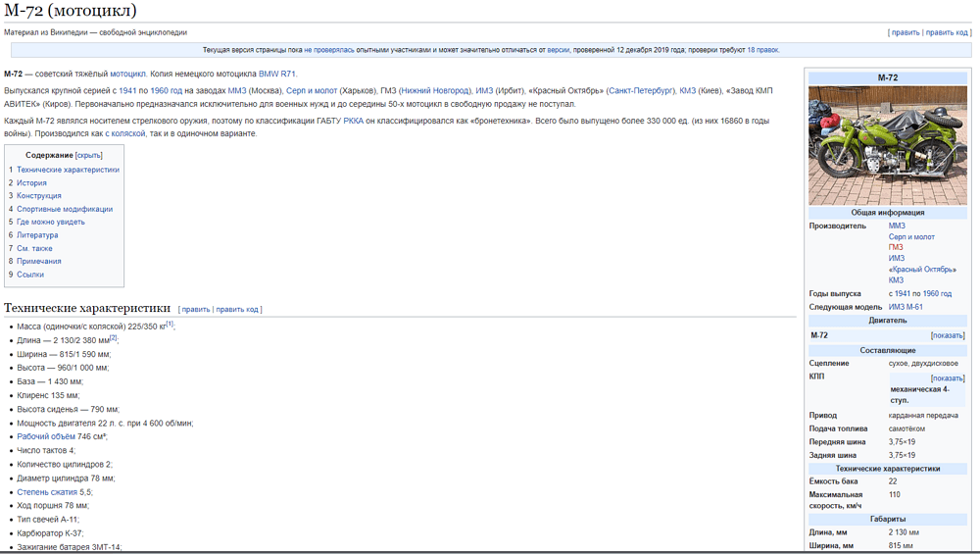
Task: Collapse the contents box with 'скрыть'
Action: click(x=89, y=155)
